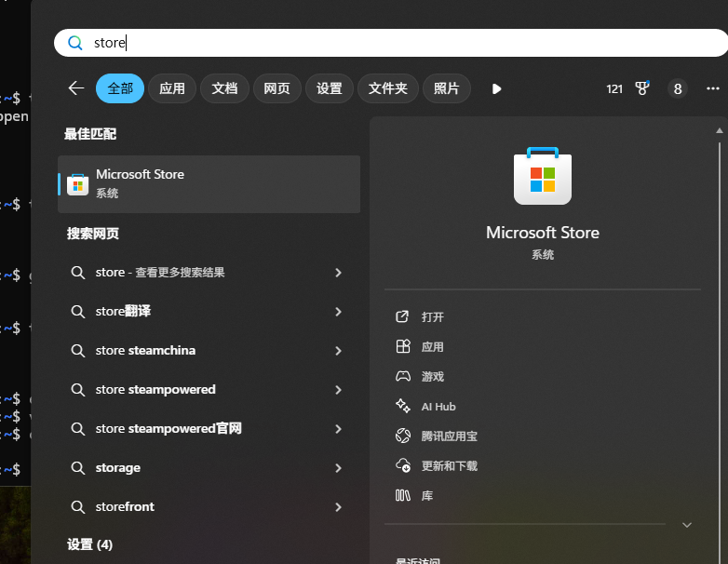Click the Microsoft Store icon in best match

tap(77, 185)
